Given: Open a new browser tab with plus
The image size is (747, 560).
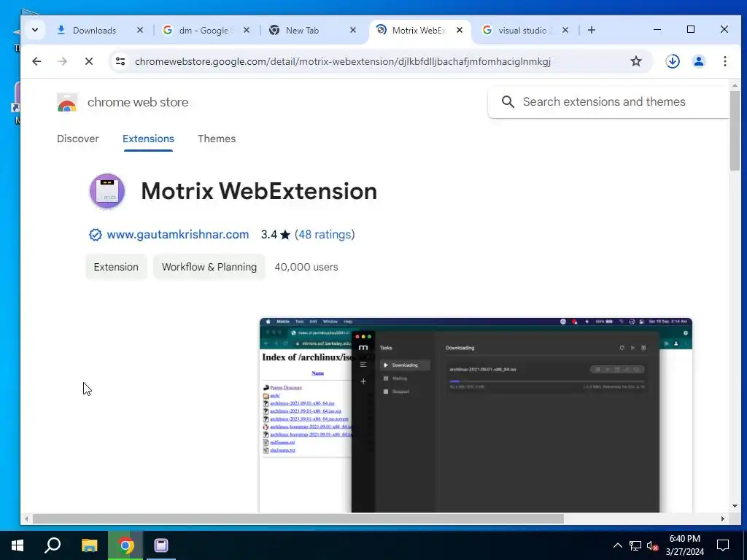Looking at the screenshot, I should (x=591, y=30).
